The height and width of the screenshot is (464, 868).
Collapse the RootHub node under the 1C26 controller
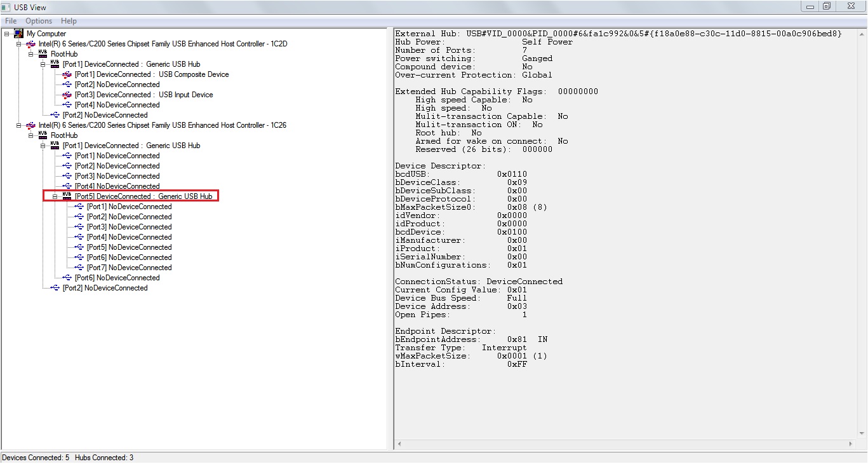coord(29,135)
